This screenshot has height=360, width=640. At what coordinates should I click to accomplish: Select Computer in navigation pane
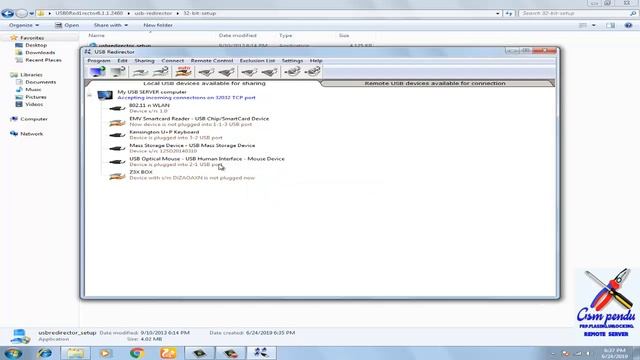[34, 119]
